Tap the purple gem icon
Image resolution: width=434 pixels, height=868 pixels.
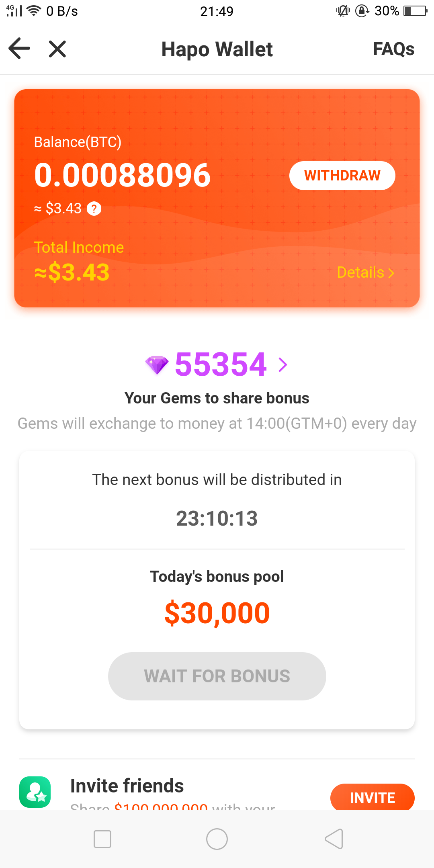(157, 365)
